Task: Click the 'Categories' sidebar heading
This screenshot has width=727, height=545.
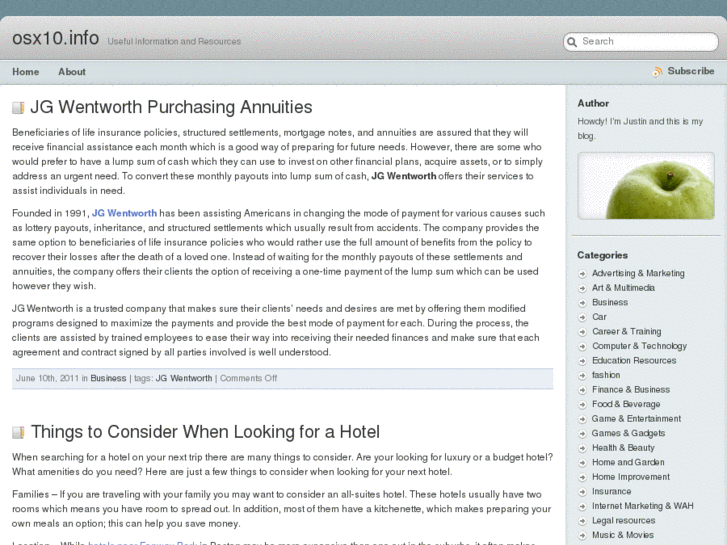Action: click(602, 255)
